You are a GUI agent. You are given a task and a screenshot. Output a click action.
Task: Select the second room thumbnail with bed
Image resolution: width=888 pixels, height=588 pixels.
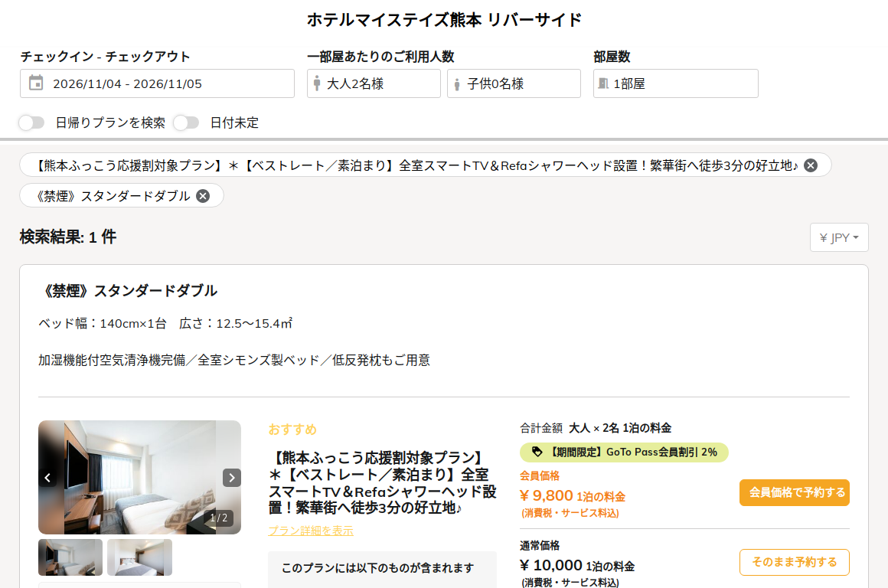(139, 557)
